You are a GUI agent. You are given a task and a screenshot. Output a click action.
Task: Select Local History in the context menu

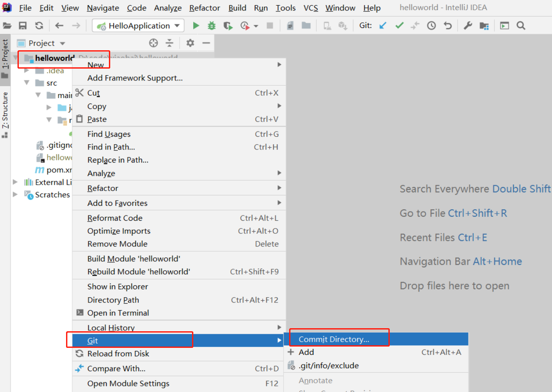tap(179, 328)
